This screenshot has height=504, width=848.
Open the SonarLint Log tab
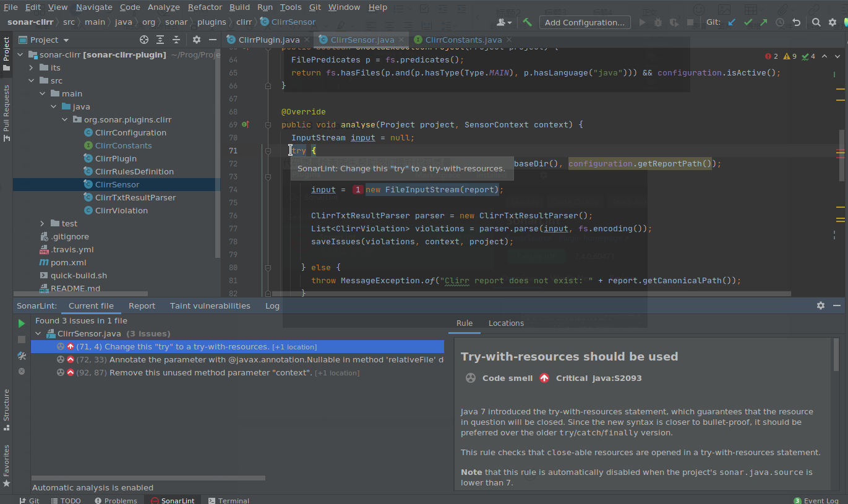pyautogui.click(x=272, y=305)
